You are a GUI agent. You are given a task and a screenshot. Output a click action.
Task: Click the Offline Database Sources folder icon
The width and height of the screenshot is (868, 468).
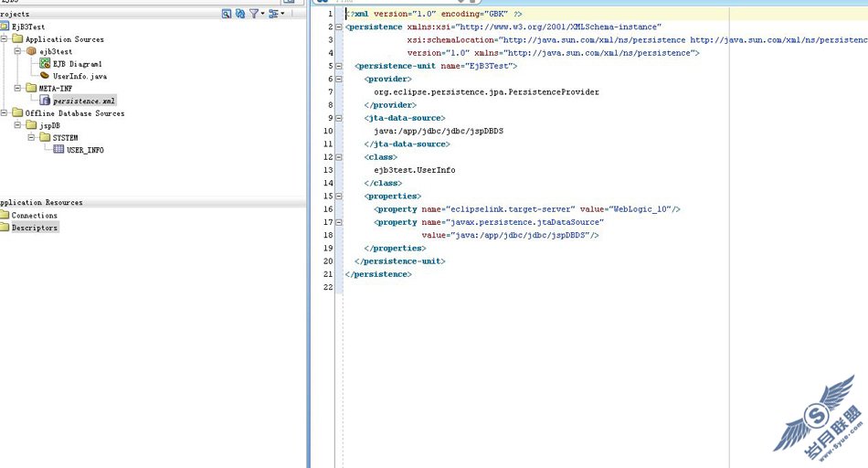pos(17,112)
